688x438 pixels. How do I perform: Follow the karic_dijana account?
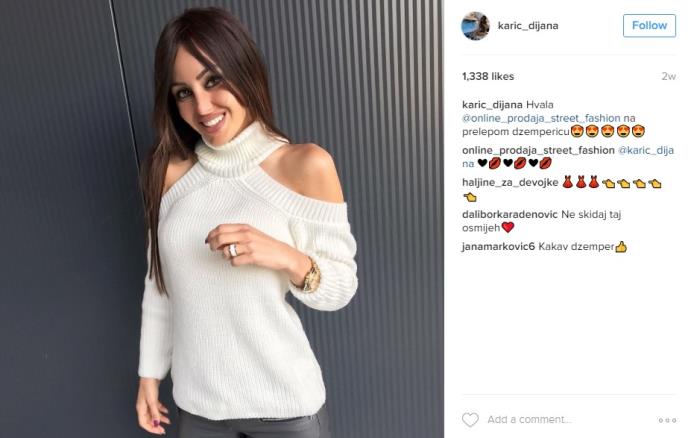coord(649,25)
